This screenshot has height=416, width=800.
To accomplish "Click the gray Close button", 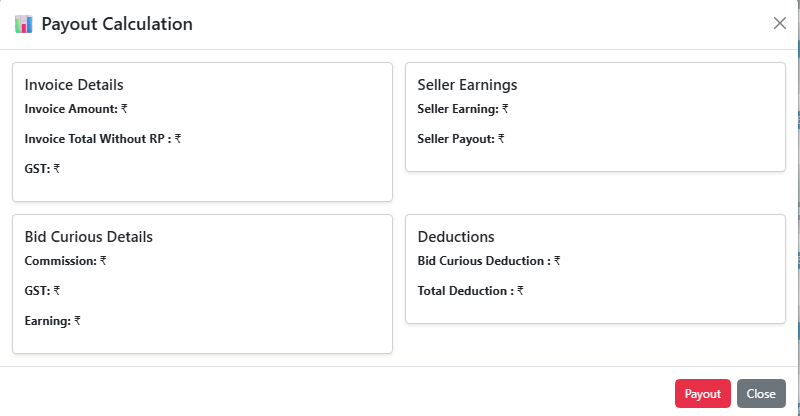I will coord(761,394).
